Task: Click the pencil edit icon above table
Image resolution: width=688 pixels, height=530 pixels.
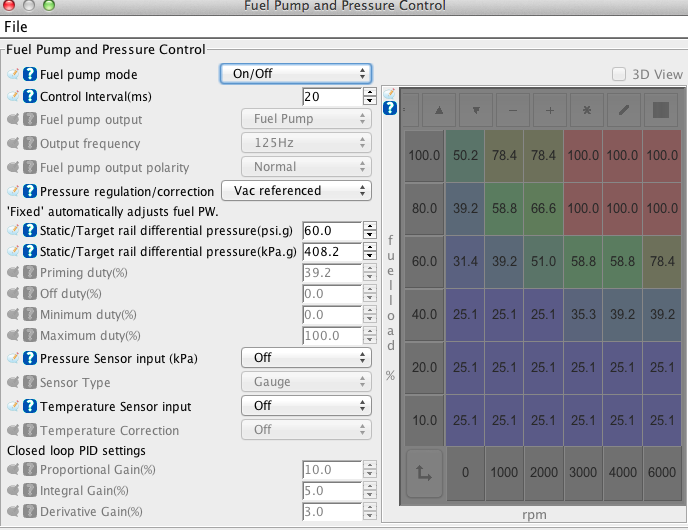Action: point(623,109)
